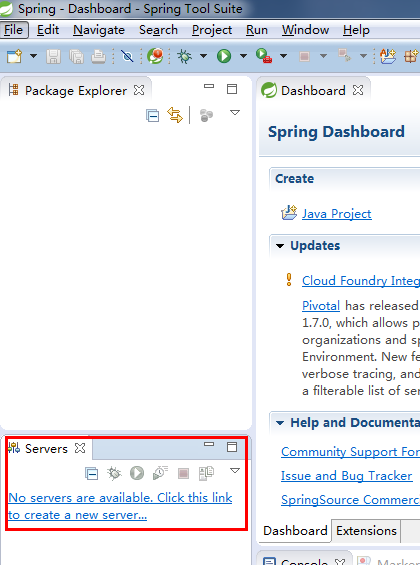Image resolution: width=420 pixels, height=565 pixels.
Task: Close the Dashboard editor tab
Action: pyautogui.click(x=358, y=90)
